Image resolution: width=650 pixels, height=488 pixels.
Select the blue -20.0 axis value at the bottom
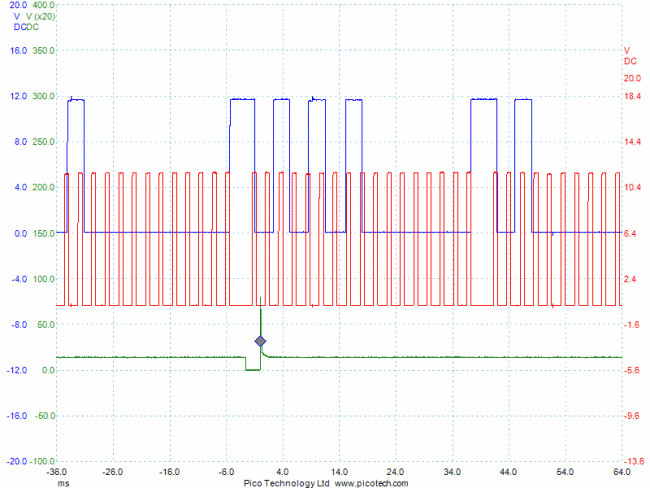click(16, 461)
